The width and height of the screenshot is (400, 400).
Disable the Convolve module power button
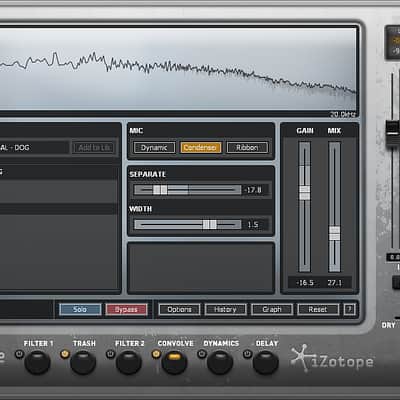pyautogui.click(x=156, y=354)
